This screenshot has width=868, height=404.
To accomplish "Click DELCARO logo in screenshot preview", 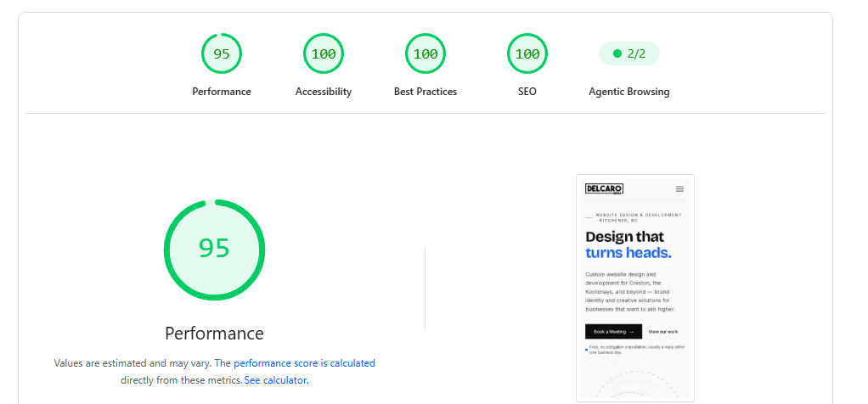I will coord(604,189).
